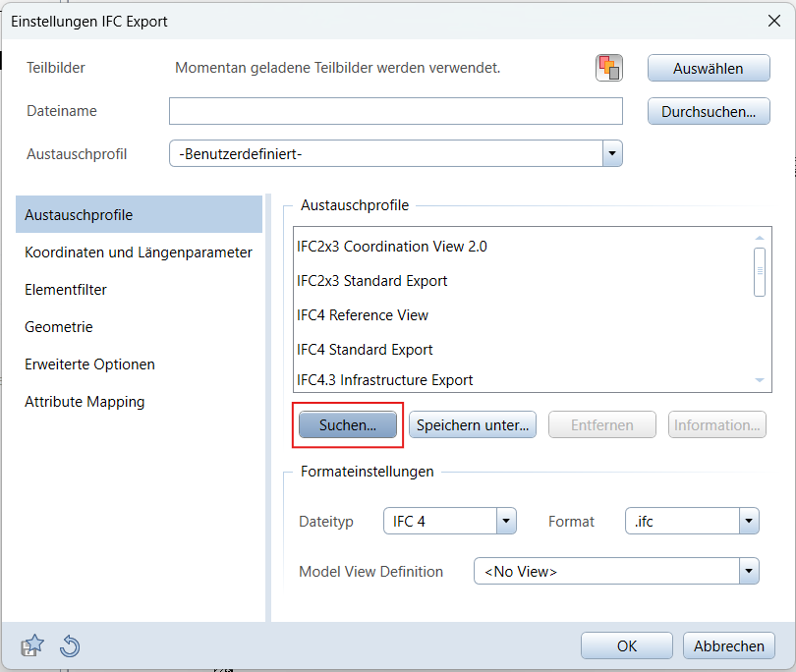The height and width of the screenshot is (672, 796).
Task: Go to the Geometrie settings page
Action: coord(59,327)
